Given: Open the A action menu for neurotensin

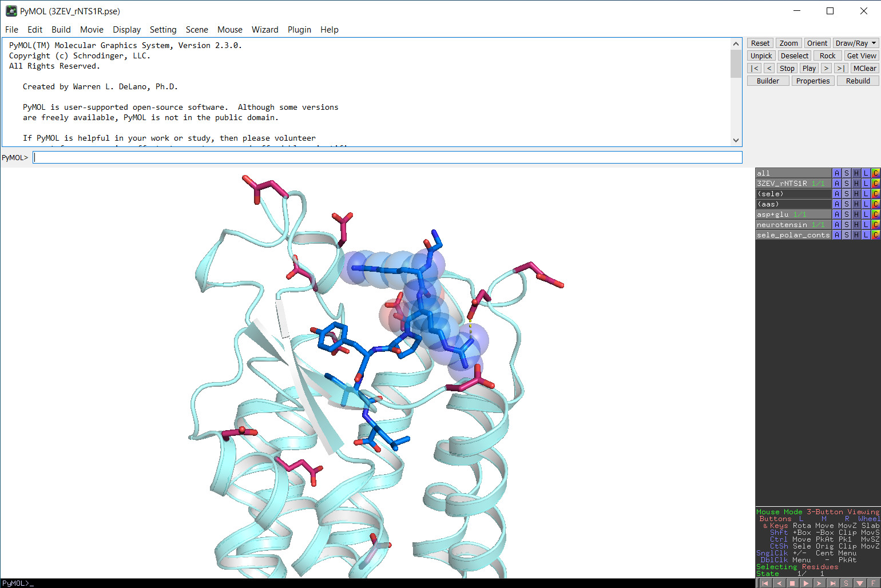Looking at the screenshot, I should 837,225.
